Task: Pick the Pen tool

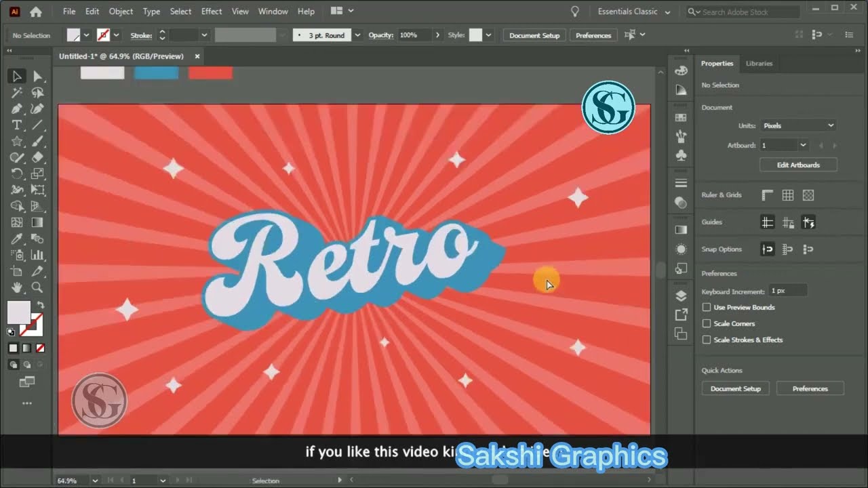Action: pyautogui.click(x=17, y=109)
